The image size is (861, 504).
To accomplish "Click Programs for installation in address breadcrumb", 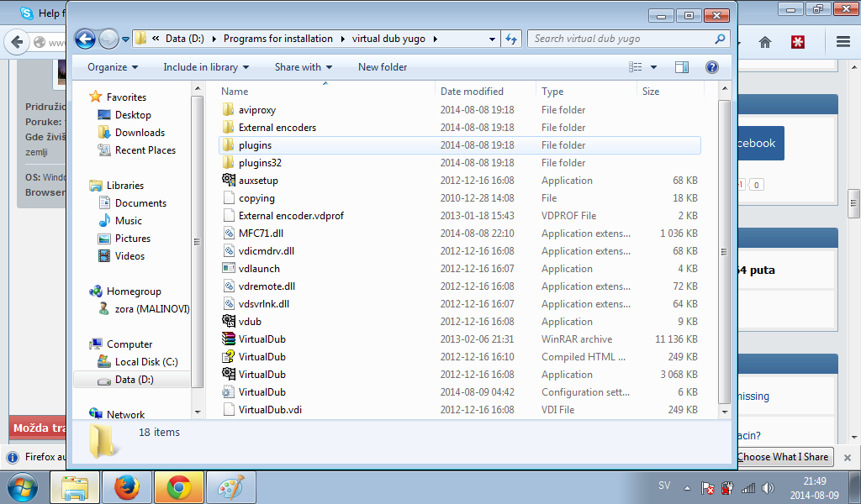I will (277, 39).
